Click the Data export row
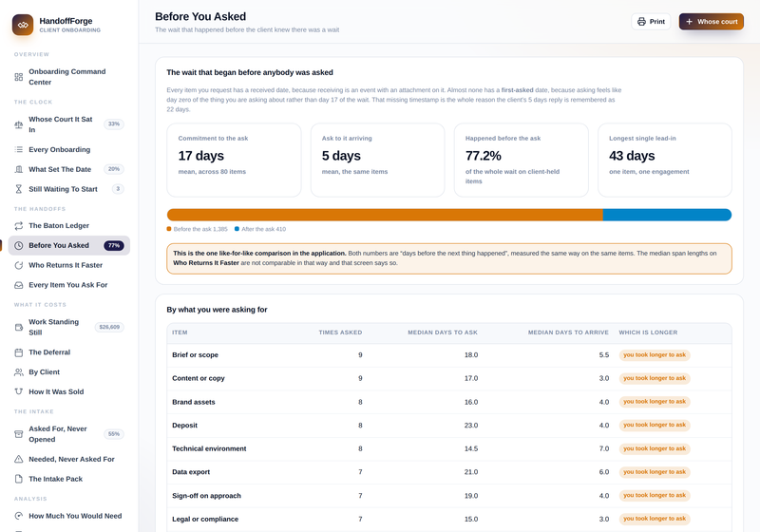This screenshot has height=532, width=760. click(x=449, y=472)
